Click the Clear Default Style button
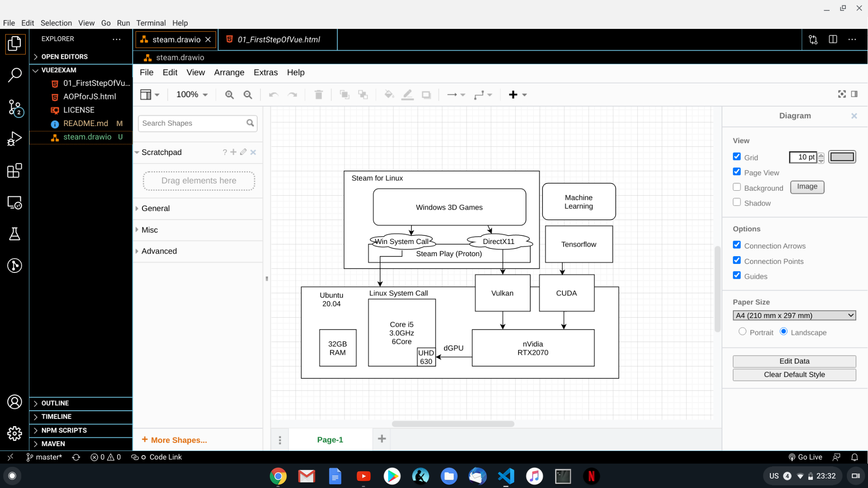Image resolution: width=868 pixels, height=488 pixels. pyautogui.click(x=794, y=374)
